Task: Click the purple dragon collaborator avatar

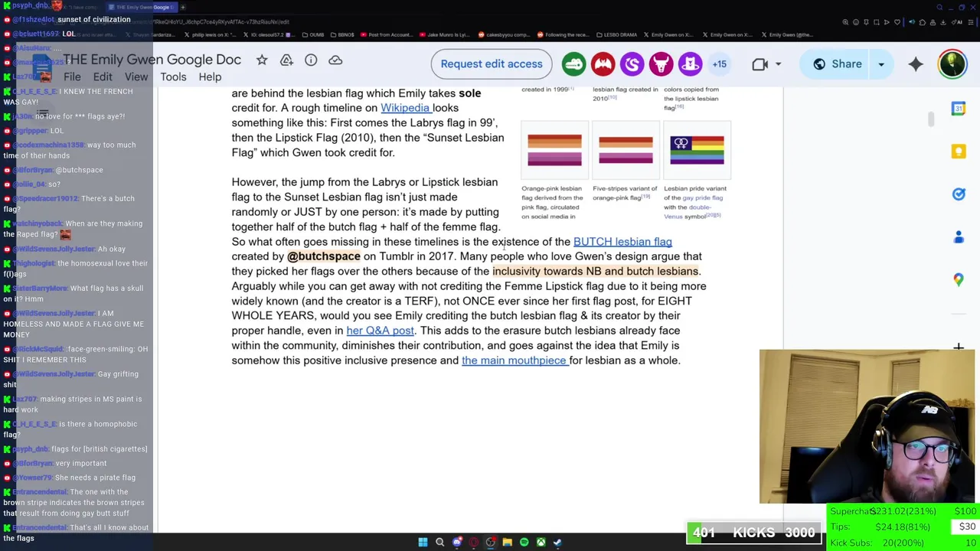Action: 632,64
